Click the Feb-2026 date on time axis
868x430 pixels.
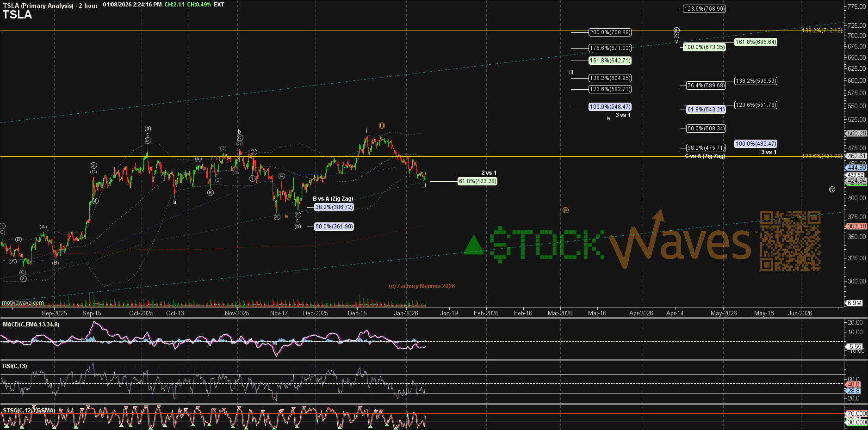[x=486, y=313]
